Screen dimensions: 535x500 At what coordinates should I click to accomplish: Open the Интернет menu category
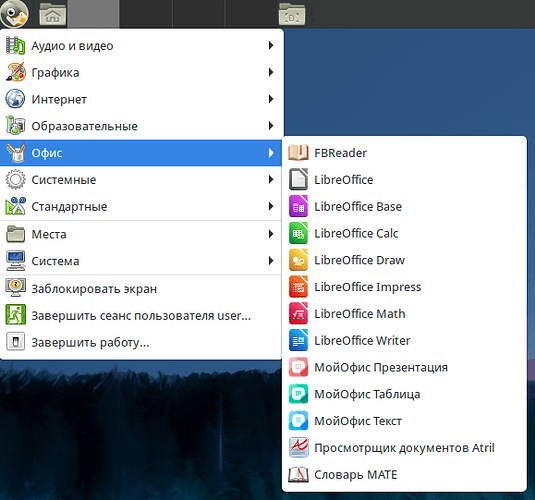141,99
